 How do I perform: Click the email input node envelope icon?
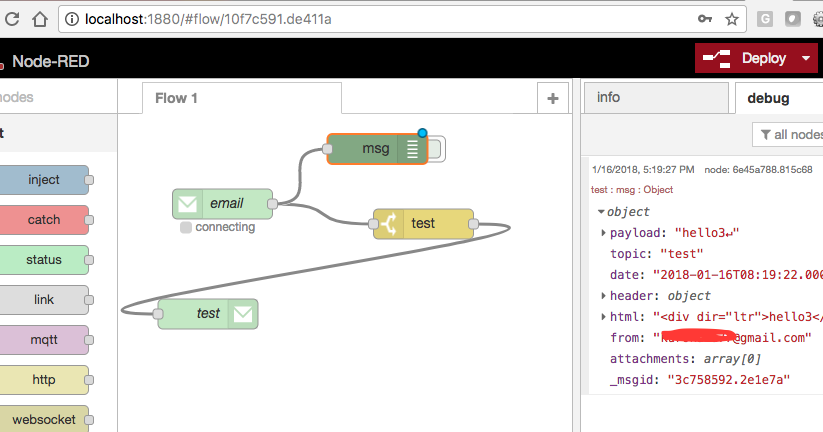(x=187, y=204)
